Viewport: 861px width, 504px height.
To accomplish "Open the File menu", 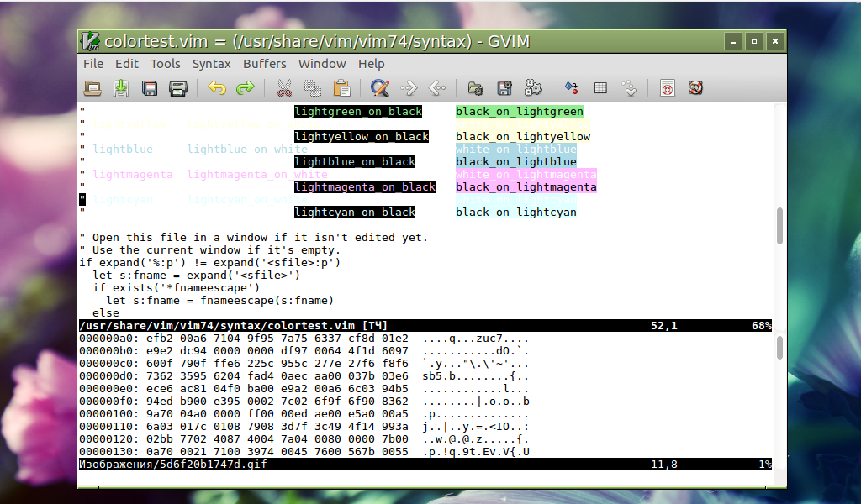I will 93,64.
